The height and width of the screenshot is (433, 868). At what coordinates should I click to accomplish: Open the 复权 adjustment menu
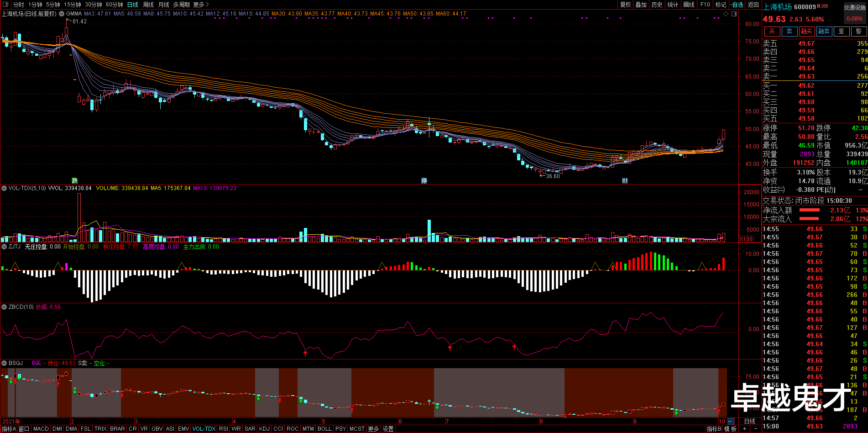[625, 5]
